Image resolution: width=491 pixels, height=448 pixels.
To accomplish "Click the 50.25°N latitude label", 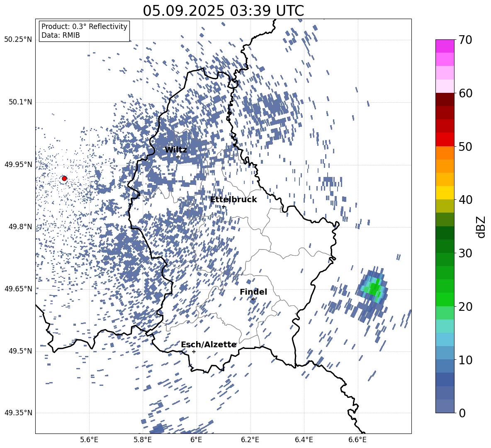I will tap(18, 40).
